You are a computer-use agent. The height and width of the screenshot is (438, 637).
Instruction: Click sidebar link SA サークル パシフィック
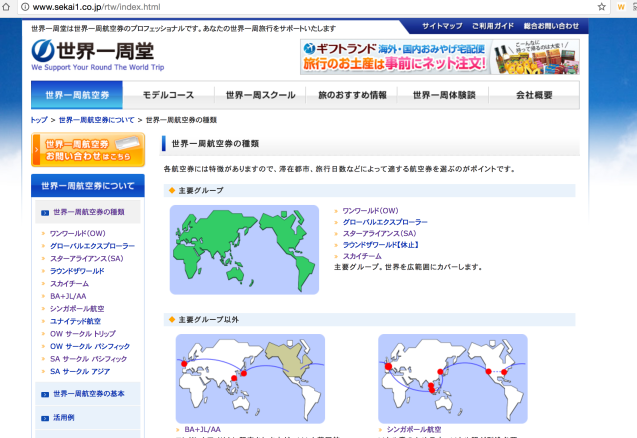[x=89, y=359]
